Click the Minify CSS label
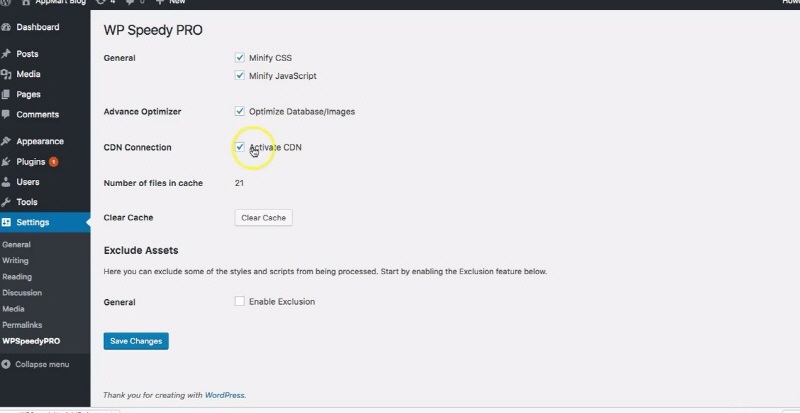 click(270, 58)
